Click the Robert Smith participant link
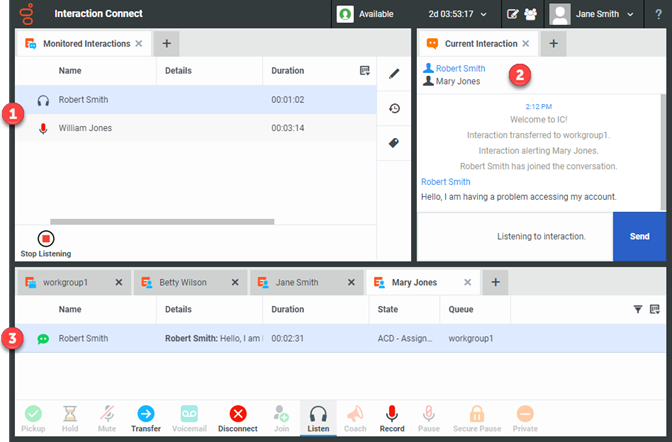This screenshot has height=442, width=672. point(460,69)
